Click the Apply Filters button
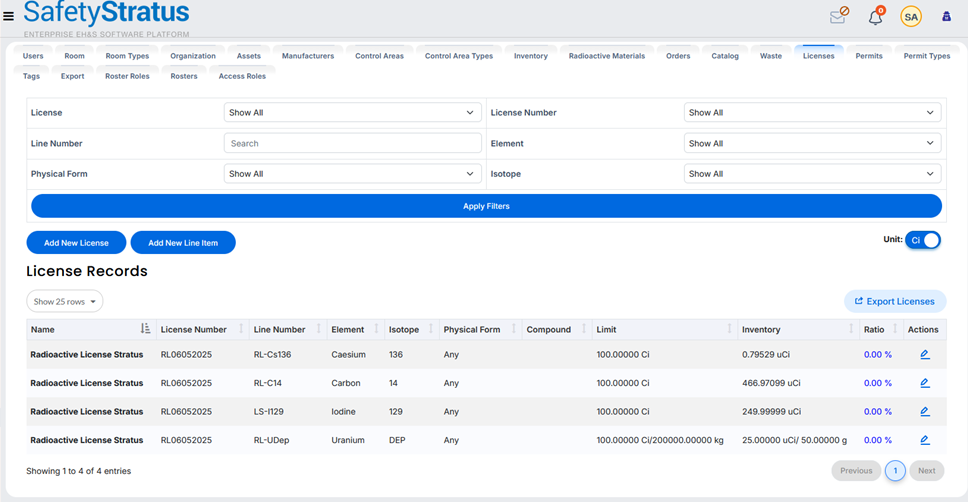Viewport: 968px width, 502px height. [486, 206]
